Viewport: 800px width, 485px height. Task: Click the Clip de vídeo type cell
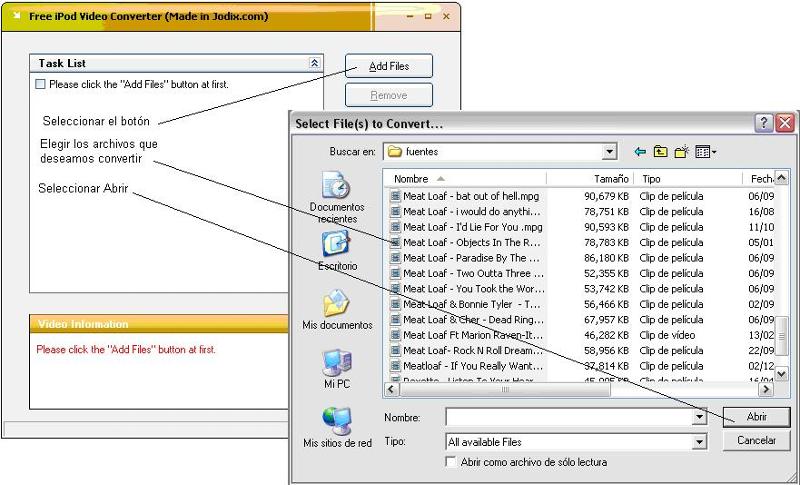(667, 335)
